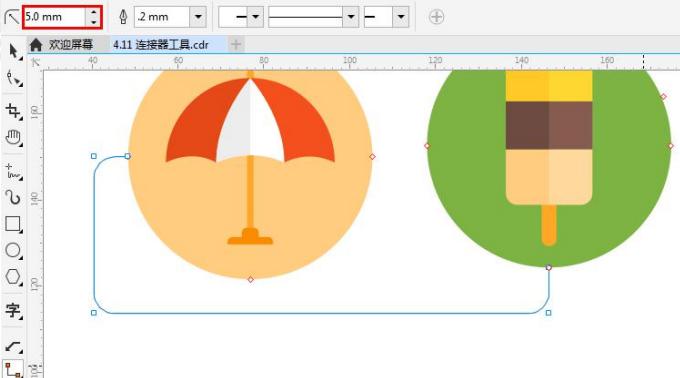Select the Freehand curve tool
The height and width of the screenshot is (378, 680).
[x=13, y=172]
